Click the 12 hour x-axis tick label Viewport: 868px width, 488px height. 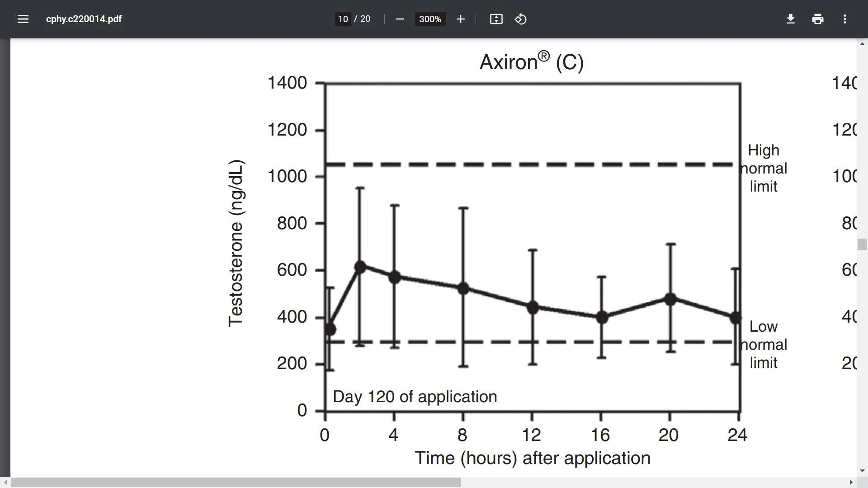point(532,435)
